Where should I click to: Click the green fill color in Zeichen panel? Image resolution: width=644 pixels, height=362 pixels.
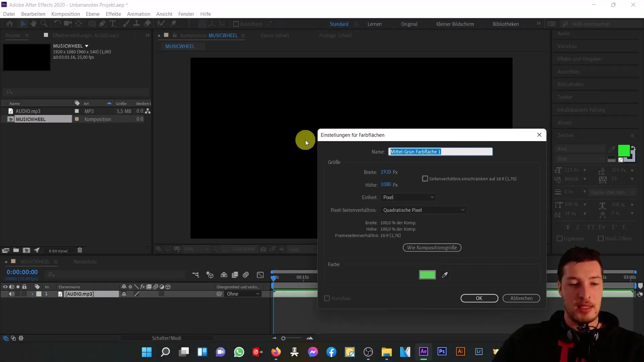click(624, 151)
